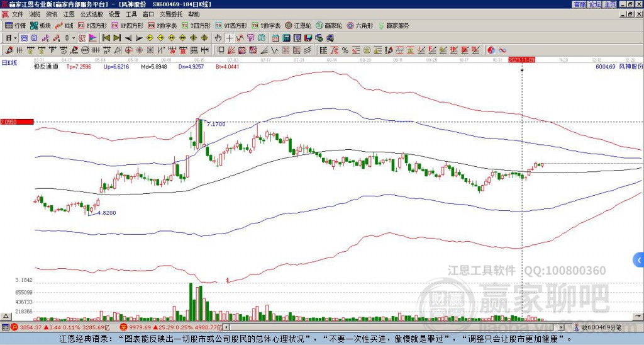Open the candlestick style dropdown arrow

click(x=74, y=38)
